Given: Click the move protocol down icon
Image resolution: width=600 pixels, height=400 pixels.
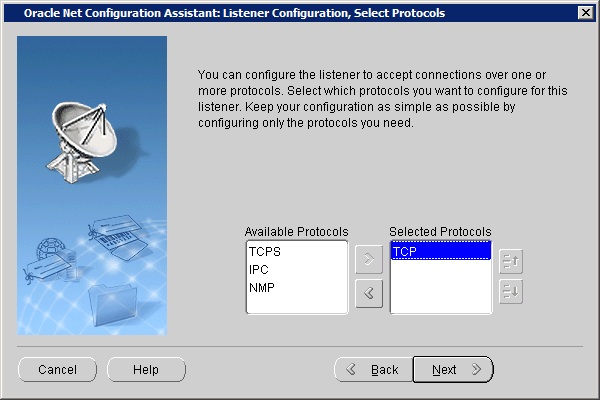Looking at the screenshot, I should pos(511,292).
